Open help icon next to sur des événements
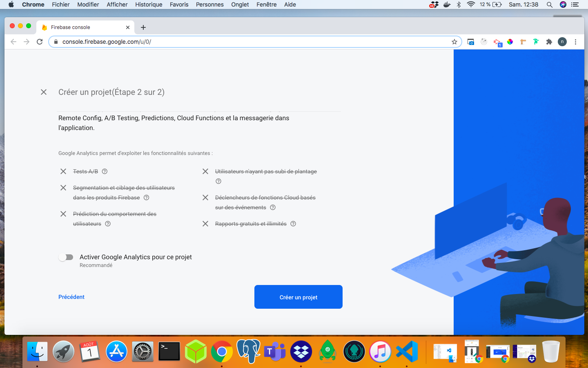Viewport: 588px width, 368px height. click(273, 207)
